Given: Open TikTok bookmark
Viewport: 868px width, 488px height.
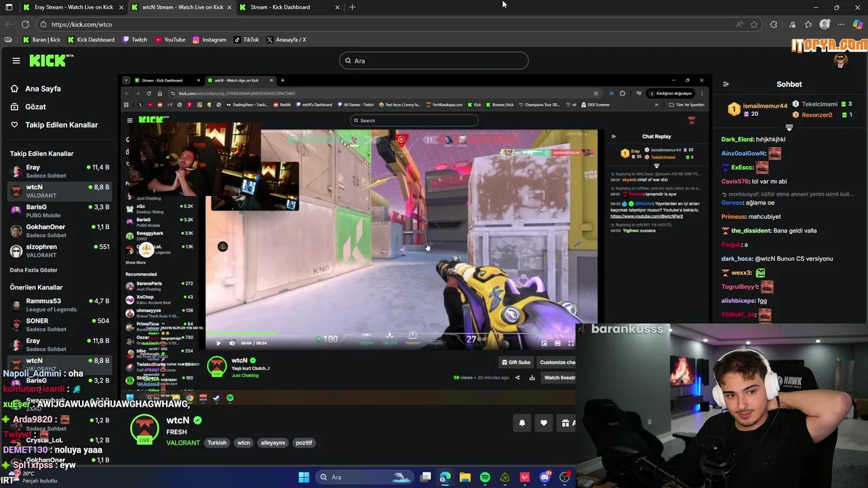Looking at the screenshot, I should [x=247, y=39].
